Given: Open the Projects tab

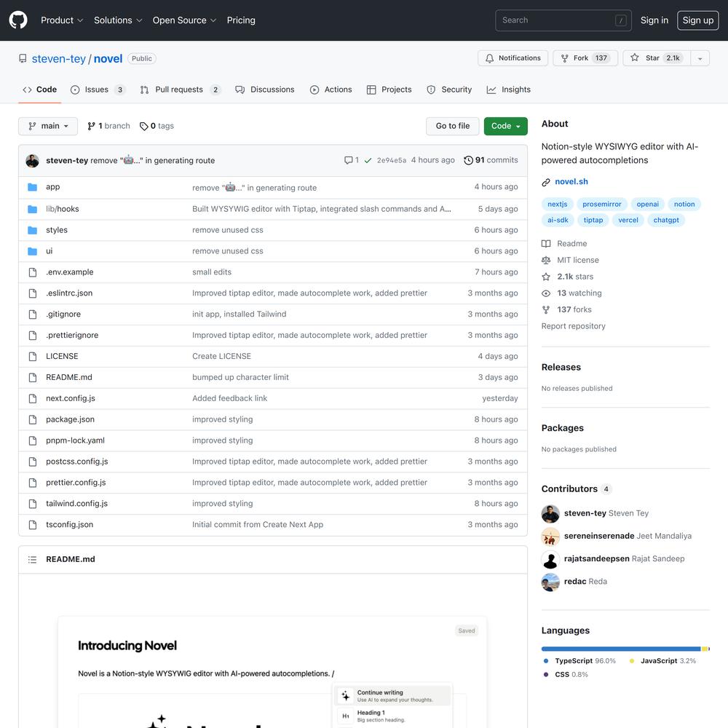Looking at the screenshot, I should click(x=389, y=90).
